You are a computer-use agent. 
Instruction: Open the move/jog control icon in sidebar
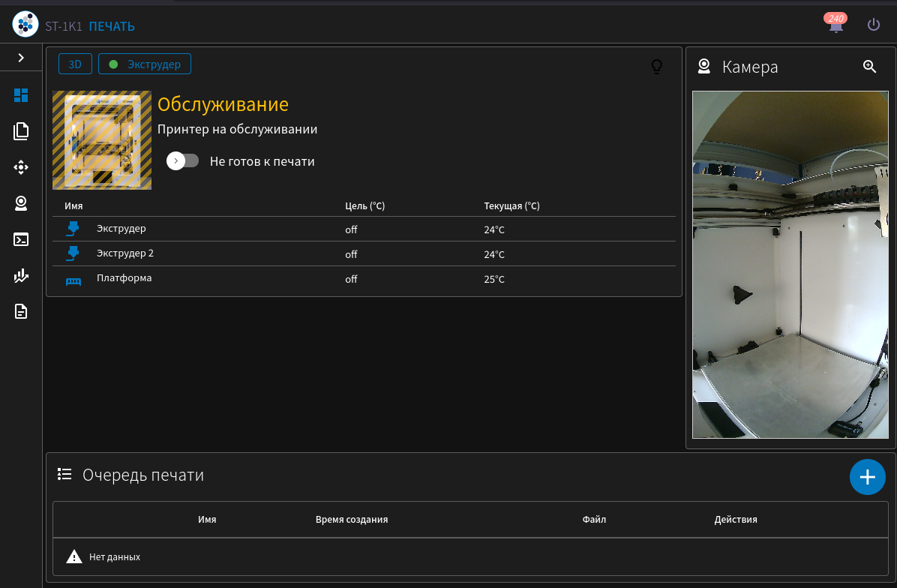(21, 167)
